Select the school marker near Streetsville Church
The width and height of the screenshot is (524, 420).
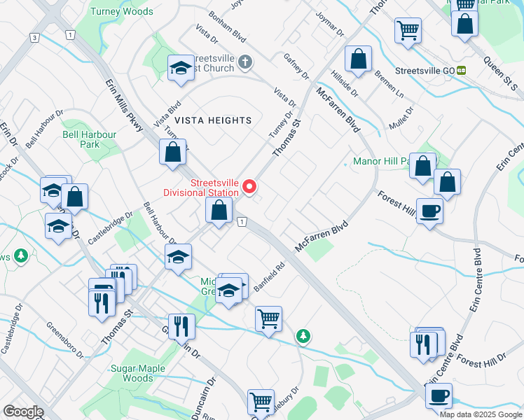tap(181, 71)
